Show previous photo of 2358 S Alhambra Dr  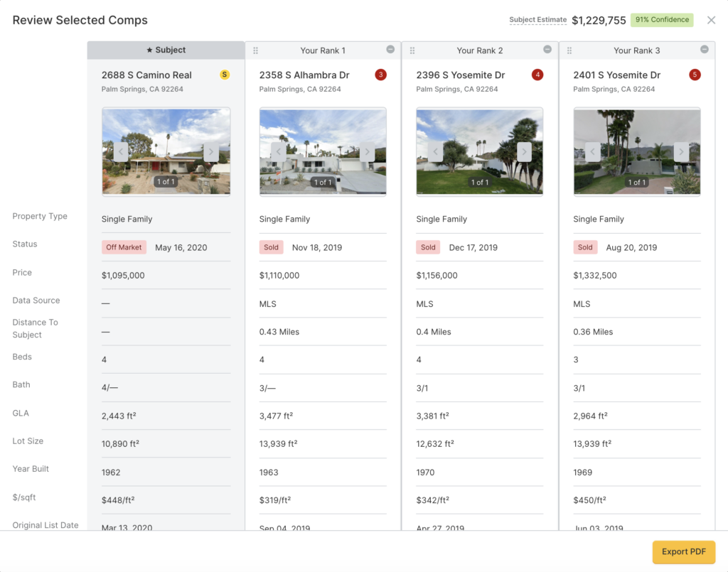coord(279,151)
